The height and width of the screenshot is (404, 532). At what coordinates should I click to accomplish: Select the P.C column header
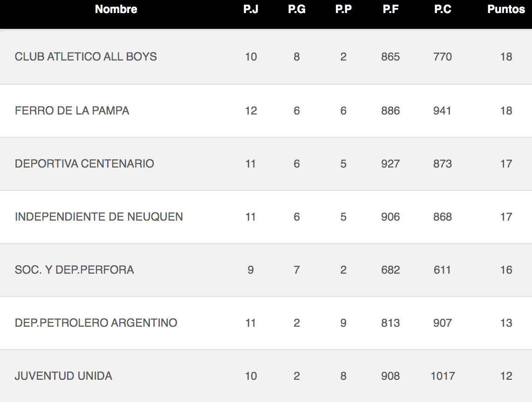tap(443, 9)
